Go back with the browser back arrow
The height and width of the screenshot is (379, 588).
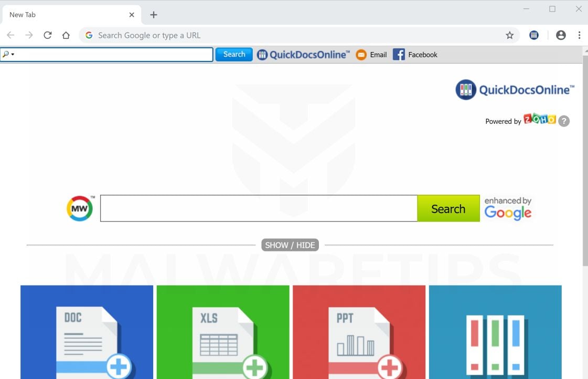click(10, 35)
